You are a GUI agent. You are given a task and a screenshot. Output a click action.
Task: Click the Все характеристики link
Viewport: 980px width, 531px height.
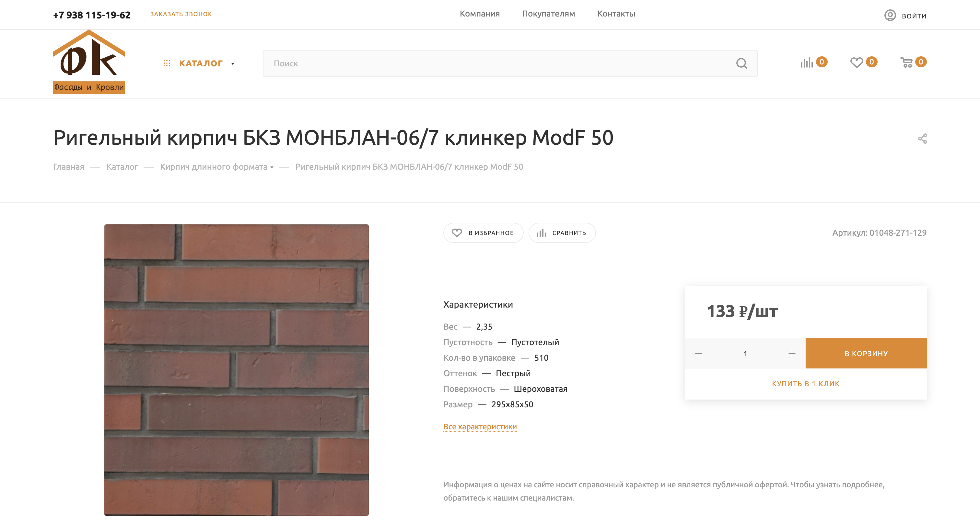pos(480,426)
